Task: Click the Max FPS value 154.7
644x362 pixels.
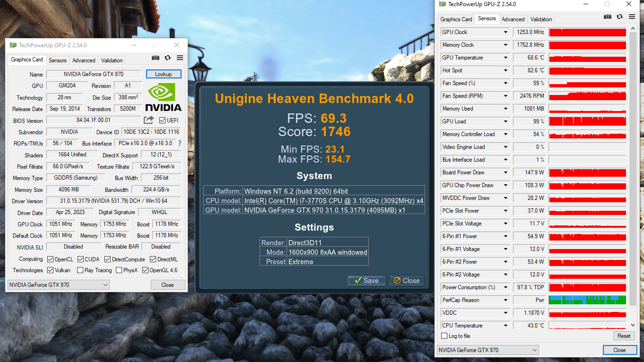Action: pos(338,159)
